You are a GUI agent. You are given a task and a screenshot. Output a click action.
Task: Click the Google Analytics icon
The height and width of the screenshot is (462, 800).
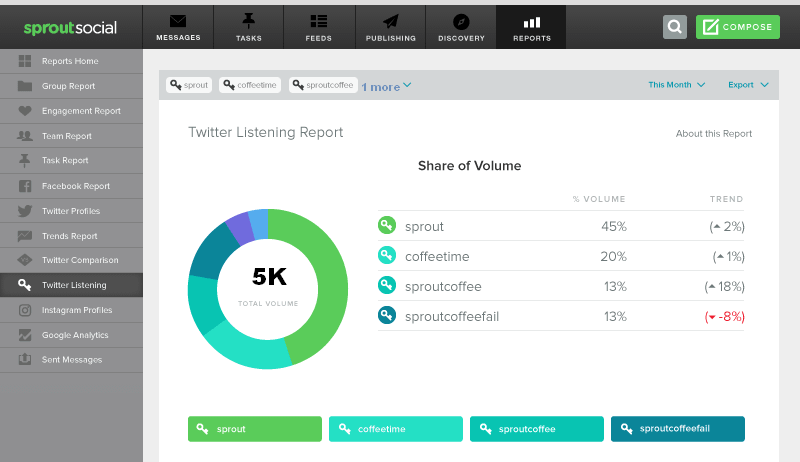[24, 335]
